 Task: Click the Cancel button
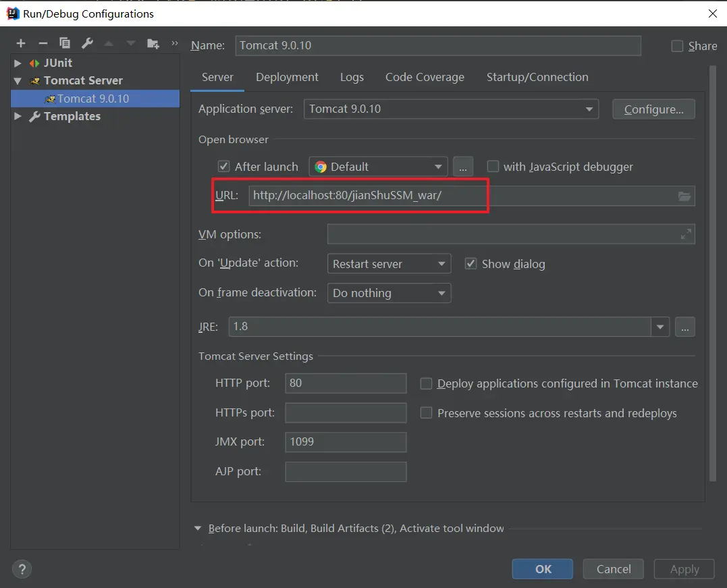(614, 569)
